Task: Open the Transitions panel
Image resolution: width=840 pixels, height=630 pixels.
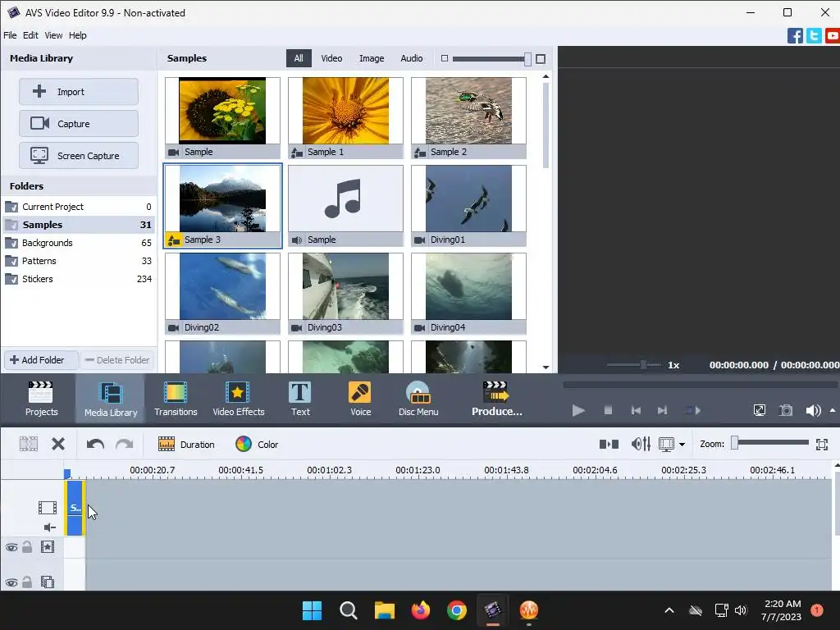Action: click(x=176, y=399)
